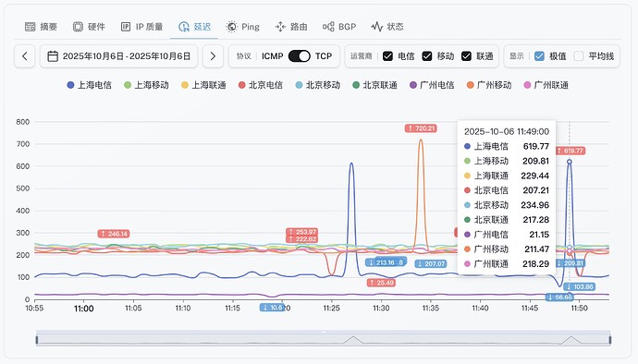The height and width of the screenshot is (364, 638).
Task: Switch to the 硬件 hardware tab
Action: point(89,27)
